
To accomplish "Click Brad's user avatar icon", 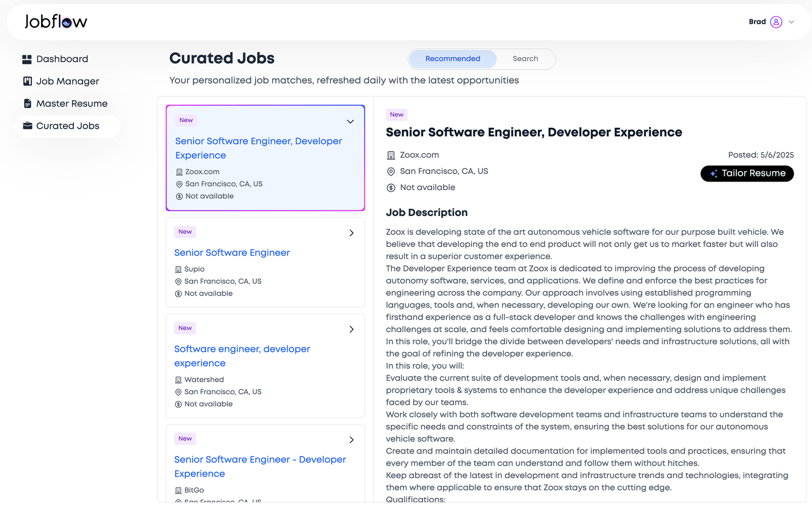I will (776, 22).
